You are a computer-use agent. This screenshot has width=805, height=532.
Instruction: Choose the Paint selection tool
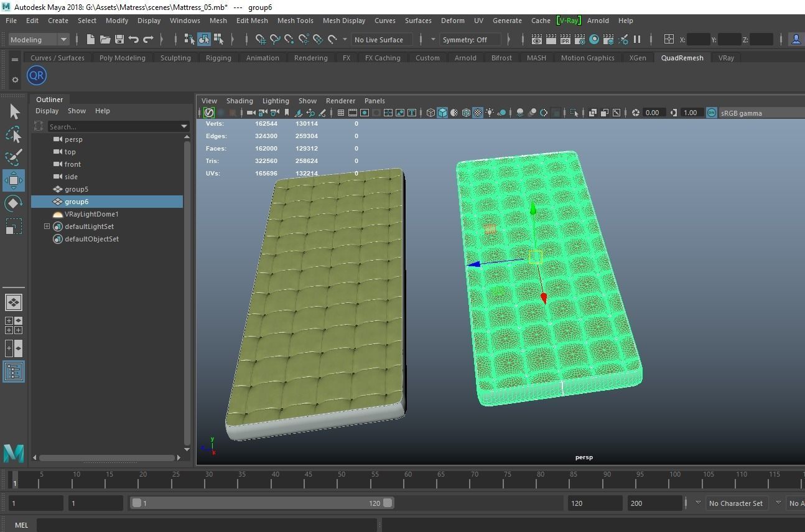coord(14,157)
